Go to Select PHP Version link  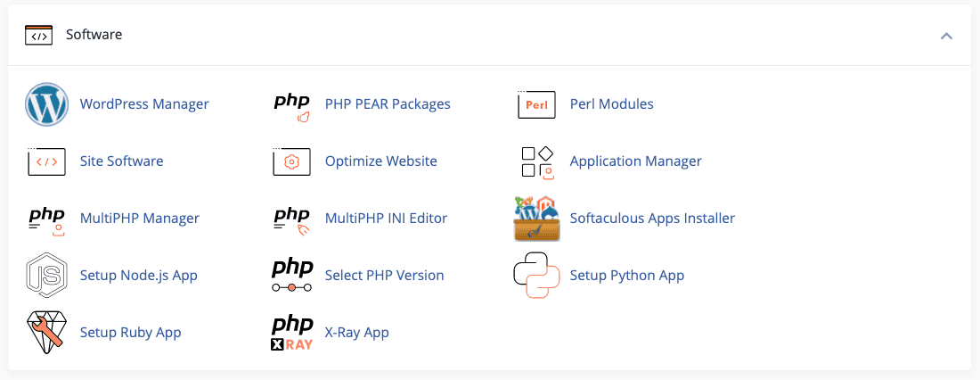click(x=384, y=276)
